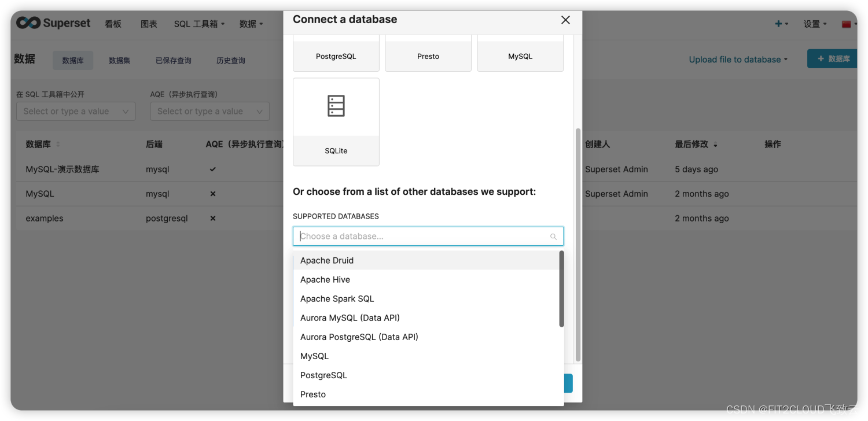Click the plus new-item icon in header
Viewport: 868px width, 421px height.
[x=781, y=24]
